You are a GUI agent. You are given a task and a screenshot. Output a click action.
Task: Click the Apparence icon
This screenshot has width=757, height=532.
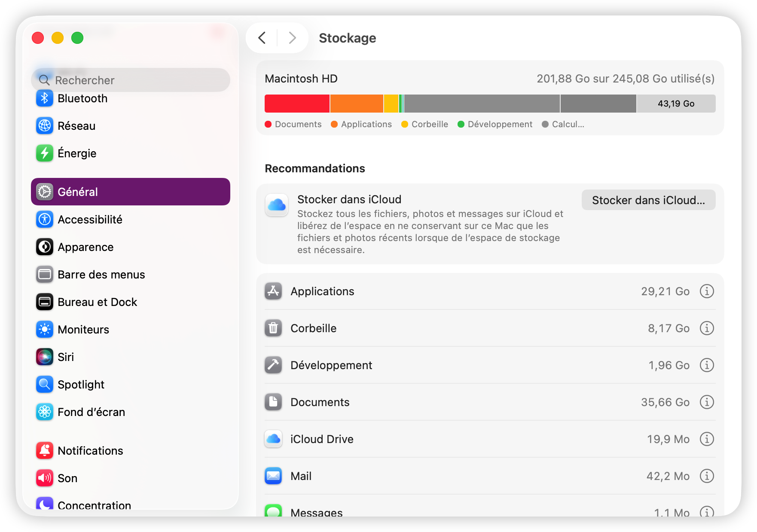point(45,247)
